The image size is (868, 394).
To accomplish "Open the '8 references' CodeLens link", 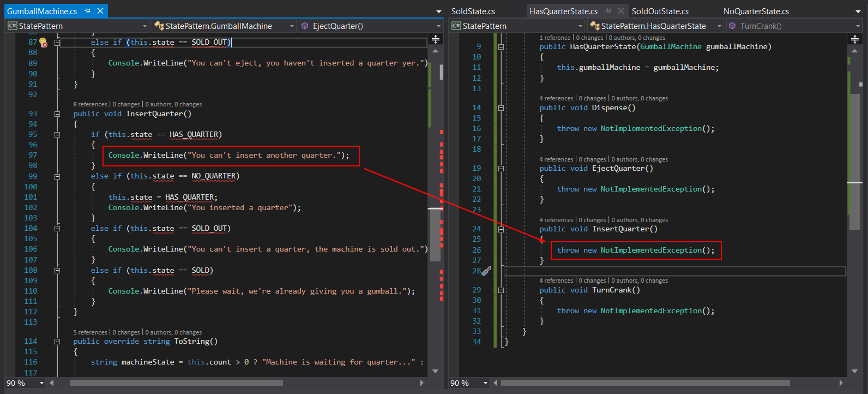I will (x=90, y=104).
